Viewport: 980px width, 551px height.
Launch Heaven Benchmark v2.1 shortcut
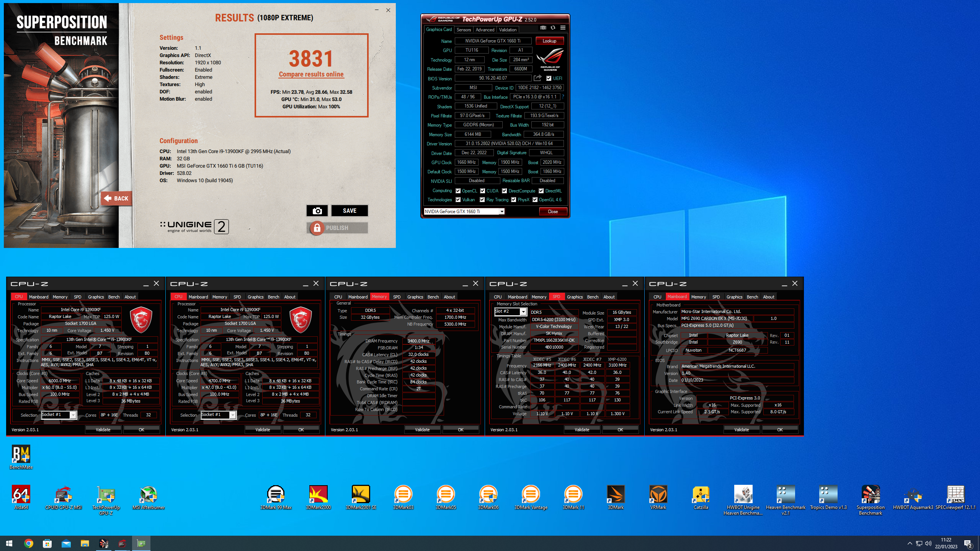786,500
